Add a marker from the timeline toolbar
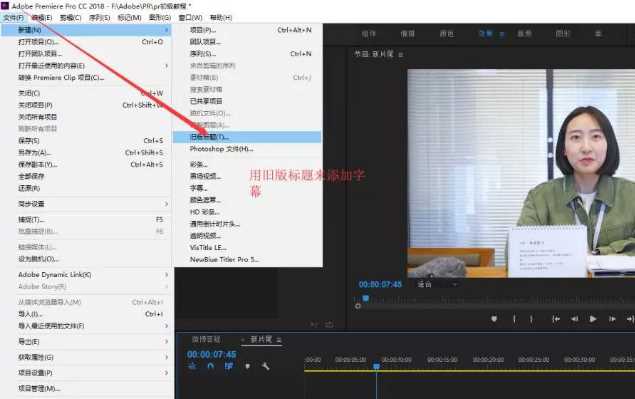 247,366
